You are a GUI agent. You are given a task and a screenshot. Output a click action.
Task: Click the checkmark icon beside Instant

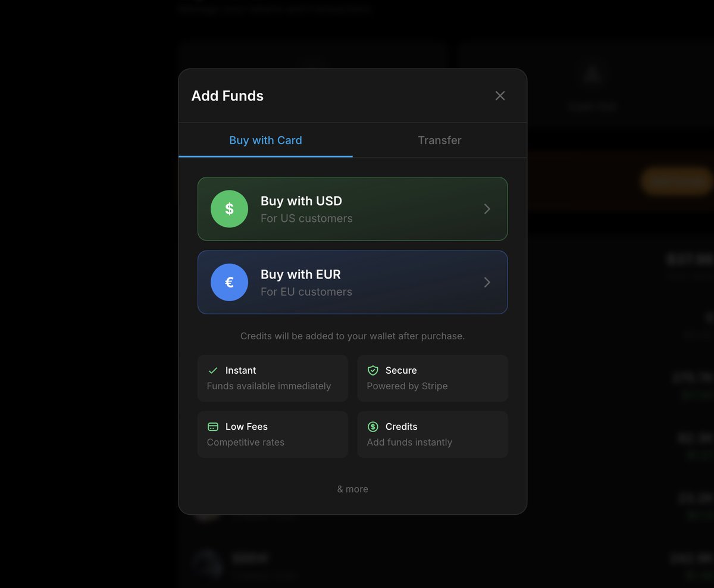(213, 371)
